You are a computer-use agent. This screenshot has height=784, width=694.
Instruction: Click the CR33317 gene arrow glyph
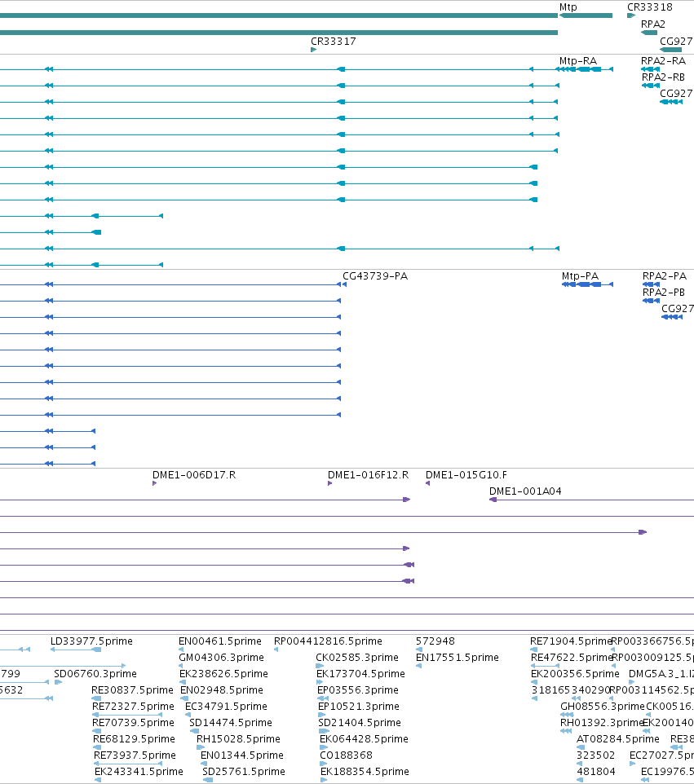[x=314, y=50]
